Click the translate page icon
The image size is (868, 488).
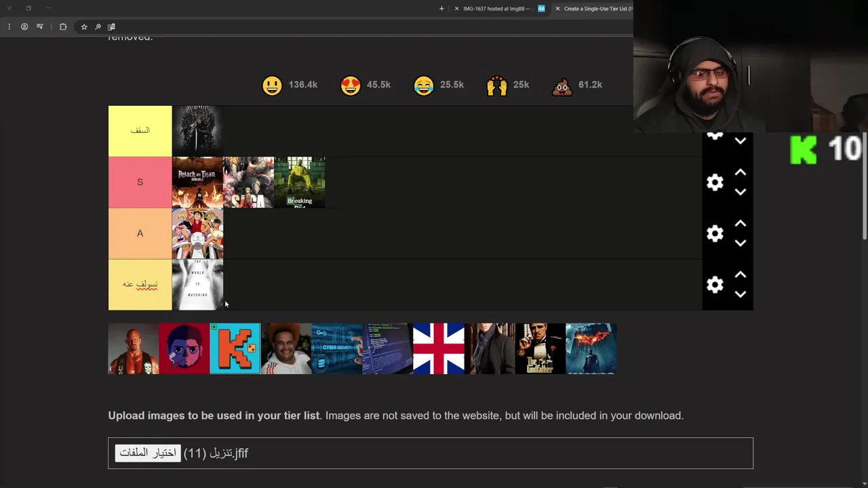pos(111,26)
